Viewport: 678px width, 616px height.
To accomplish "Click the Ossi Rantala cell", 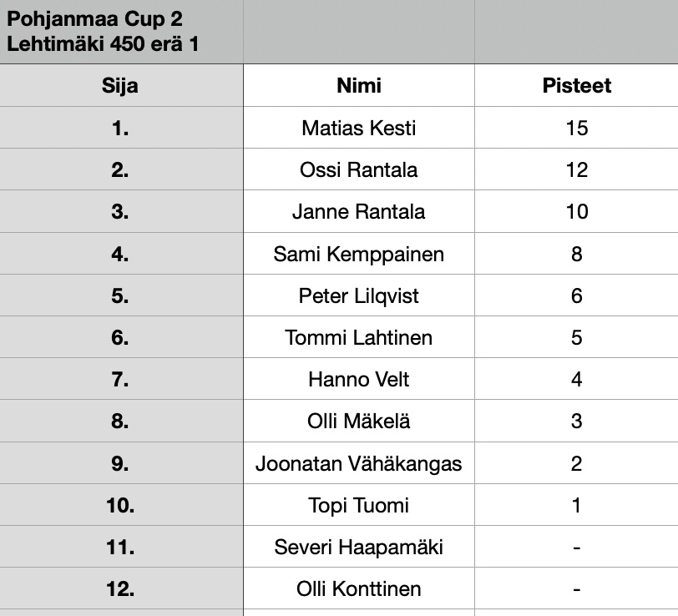I will 359,170.
